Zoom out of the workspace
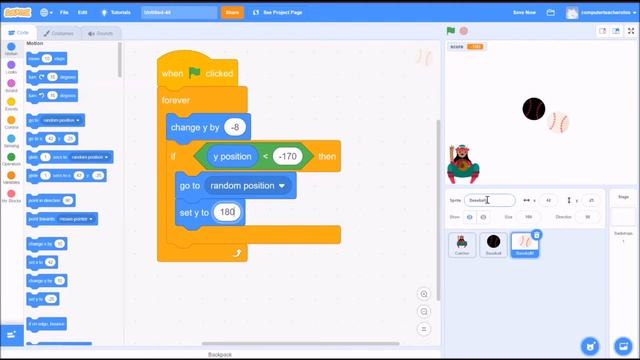 click(x=424, y=311)
